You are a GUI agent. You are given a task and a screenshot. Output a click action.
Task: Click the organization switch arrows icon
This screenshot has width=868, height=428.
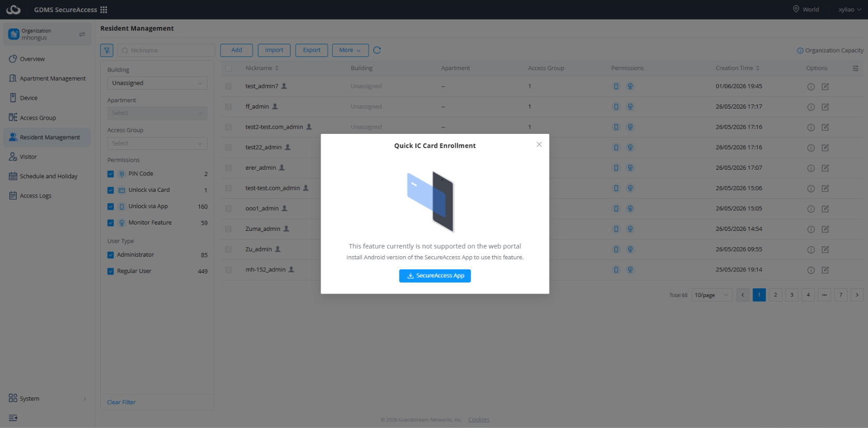82,34
